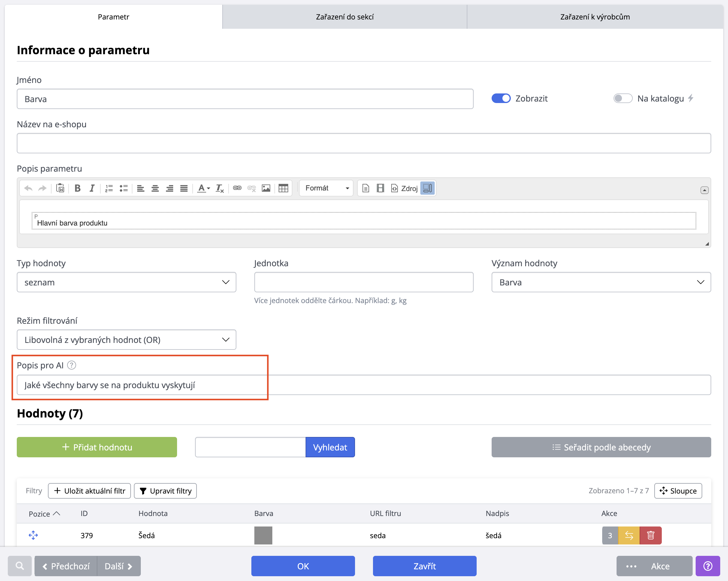Click the Přidat hodnotu button
The height and width of the screenshot is (581, 728).
[x=97, y=447]
